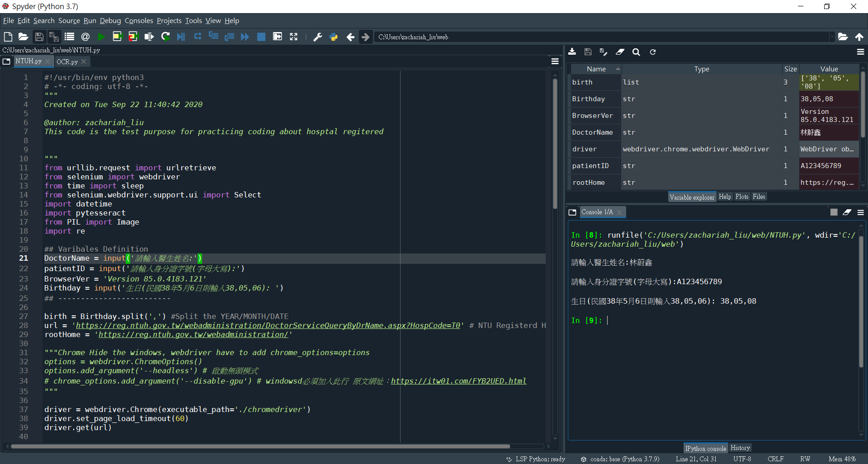The height and width of the screenshot is (464, 868).
Task: Change to parent directory up-arrow icon
Action: click(859, 37)
